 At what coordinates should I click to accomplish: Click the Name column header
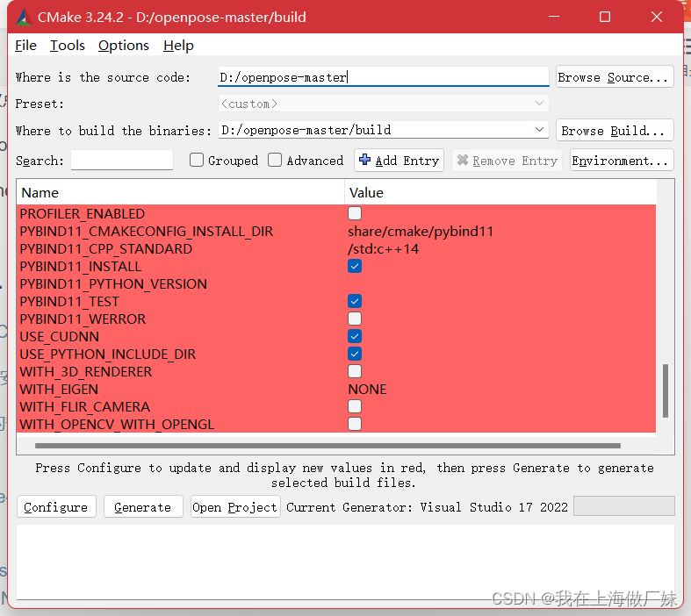(180, 192)
